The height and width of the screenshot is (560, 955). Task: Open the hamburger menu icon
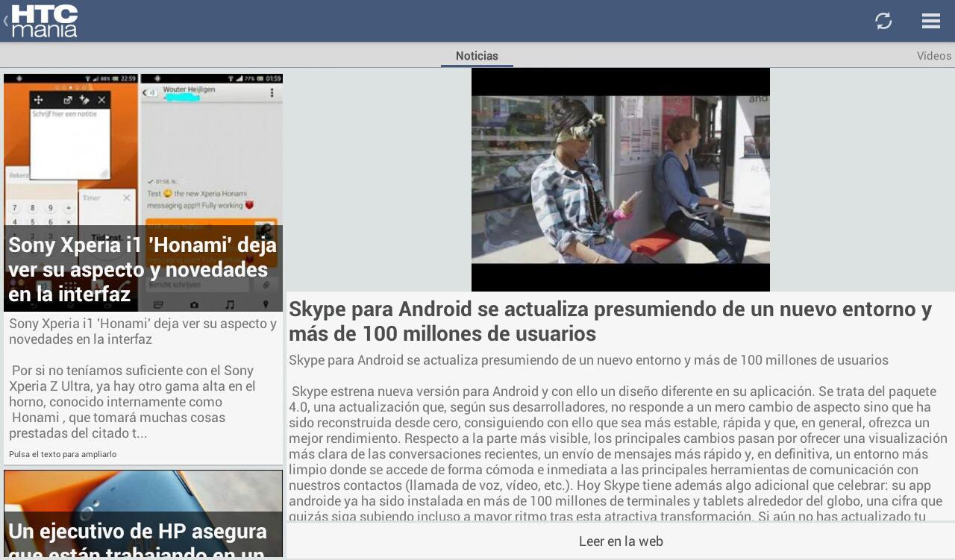click(931, 21)
